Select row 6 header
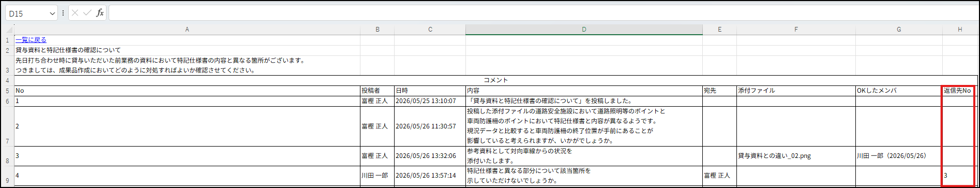This screenshot has width=980, height=188. pyautogui.click(x=7, y=102)
